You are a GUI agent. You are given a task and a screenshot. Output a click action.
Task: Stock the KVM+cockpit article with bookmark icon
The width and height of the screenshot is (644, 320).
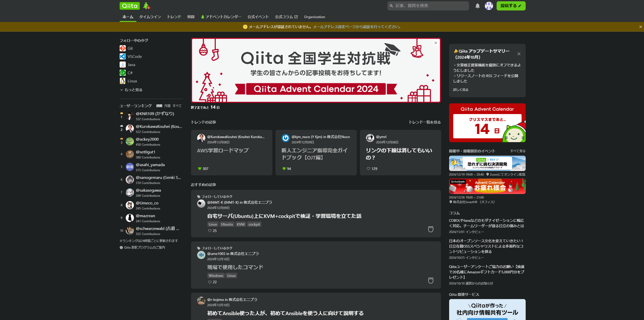[x=431, y=229]
